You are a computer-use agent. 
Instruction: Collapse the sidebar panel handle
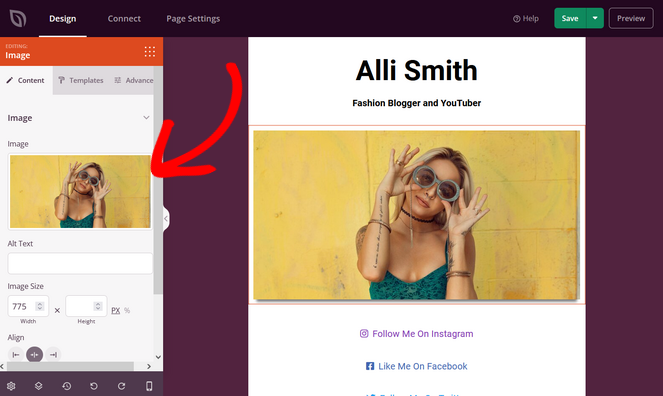(x=166, y=218)
